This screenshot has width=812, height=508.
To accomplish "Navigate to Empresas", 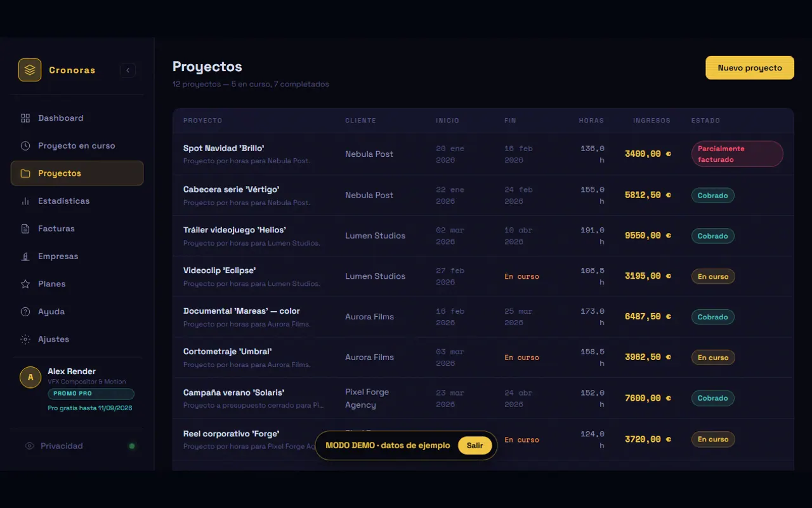I will [x=77, y=257].
